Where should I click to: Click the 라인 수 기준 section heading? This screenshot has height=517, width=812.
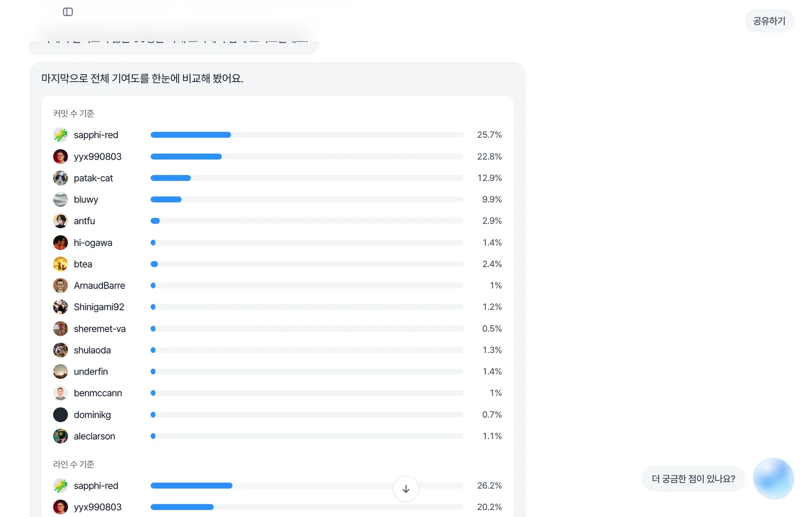tap(74, 464)
